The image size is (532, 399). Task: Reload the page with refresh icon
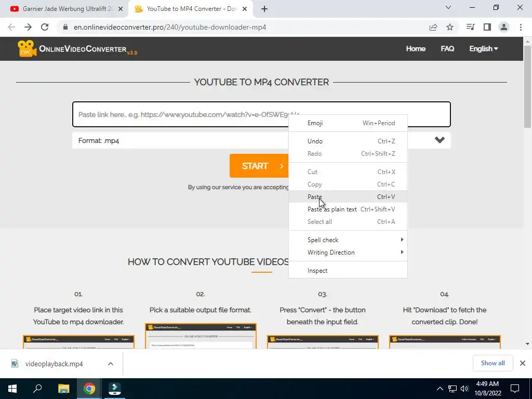pos(45,27)
